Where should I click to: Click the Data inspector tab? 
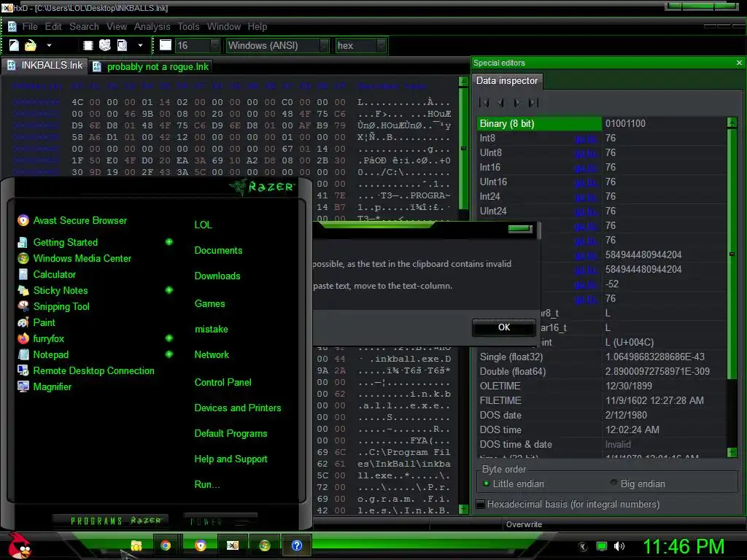click(506, 80)
